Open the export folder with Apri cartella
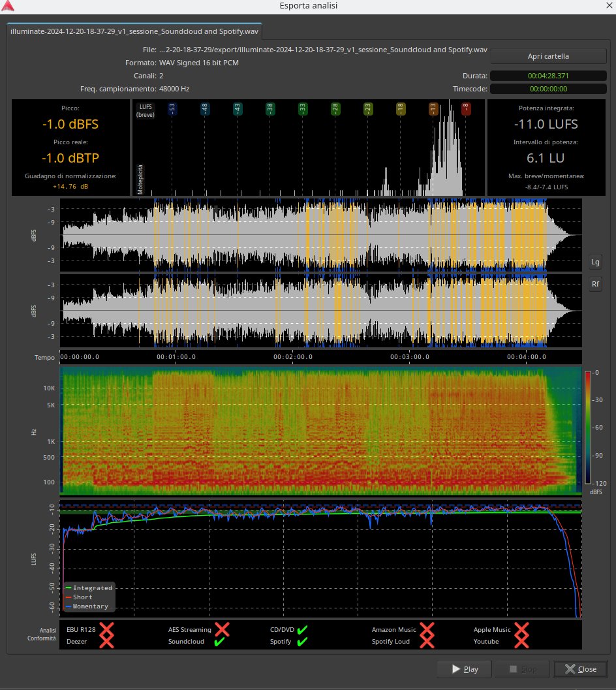The width and height of the screenshot is (616, 690). [x=547, y=56]
